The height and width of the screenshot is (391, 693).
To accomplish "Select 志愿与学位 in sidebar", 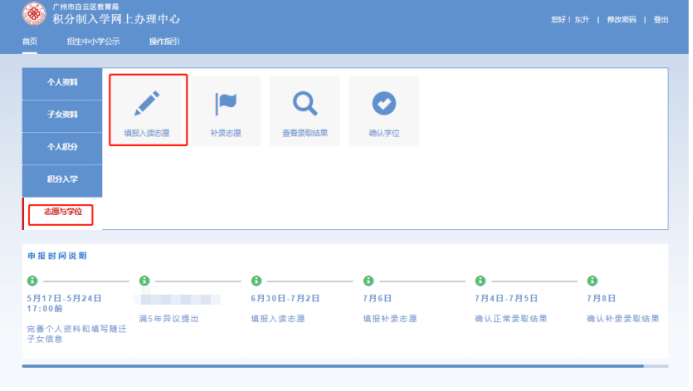I will [62, 213].
